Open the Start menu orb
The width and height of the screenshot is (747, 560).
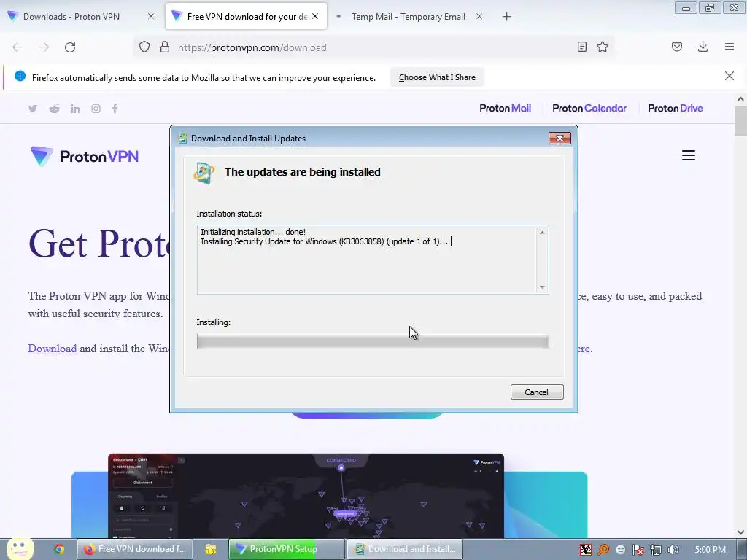(20, 549)
